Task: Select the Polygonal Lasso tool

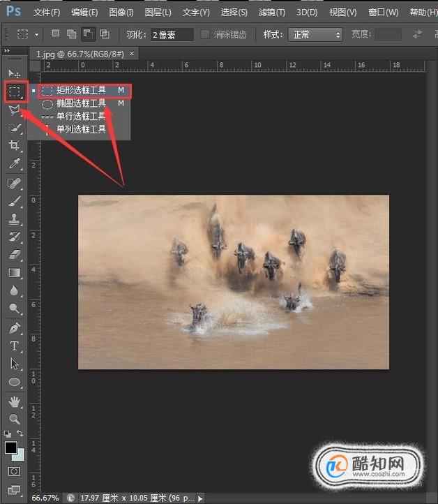Action: (x=15, y=110)
